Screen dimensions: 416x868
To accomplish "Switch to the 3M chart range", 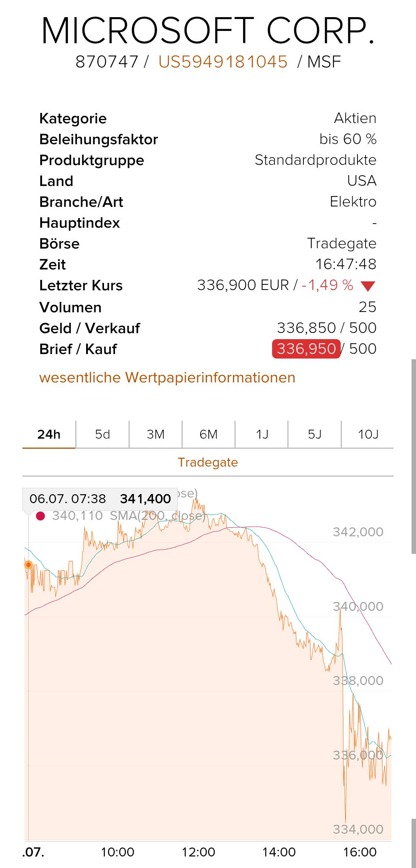I will pyautogui.click(x=155, y=434).
